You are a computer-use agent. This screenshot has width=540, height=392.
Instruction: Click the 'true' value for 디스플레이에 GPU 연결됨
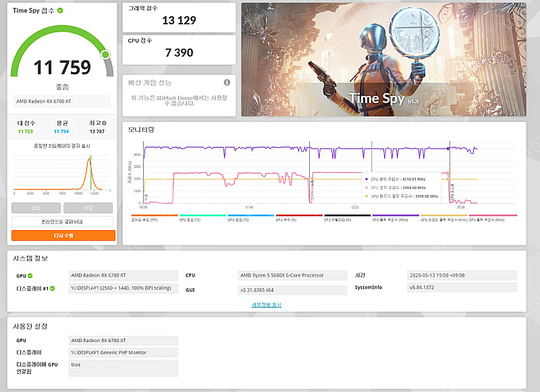click(x=124, y=368)
